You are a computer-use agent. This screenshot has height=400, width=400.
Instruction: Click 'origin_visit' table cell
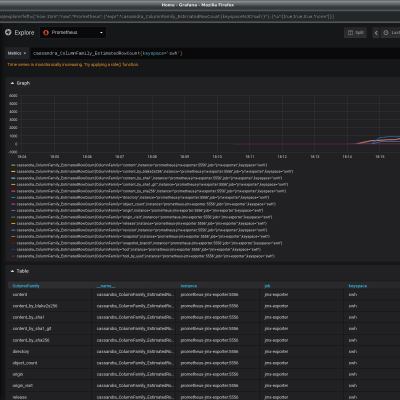tap(50, 386)
